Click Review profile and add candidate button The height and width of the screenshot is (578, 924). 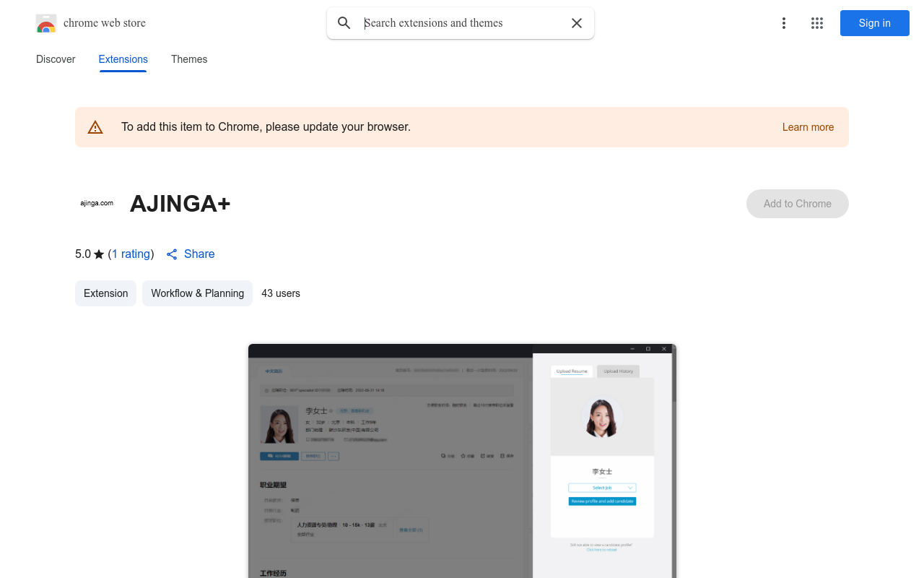602,501
